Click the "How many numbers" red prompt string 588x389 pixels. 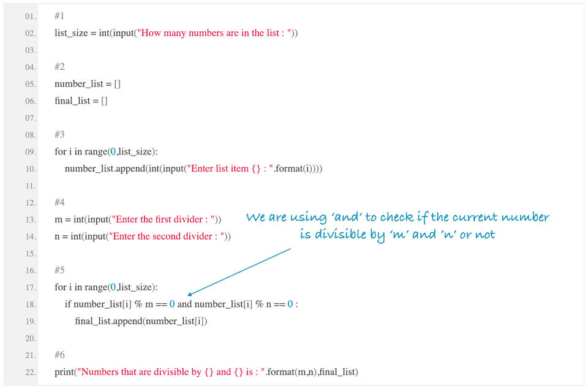214,33
